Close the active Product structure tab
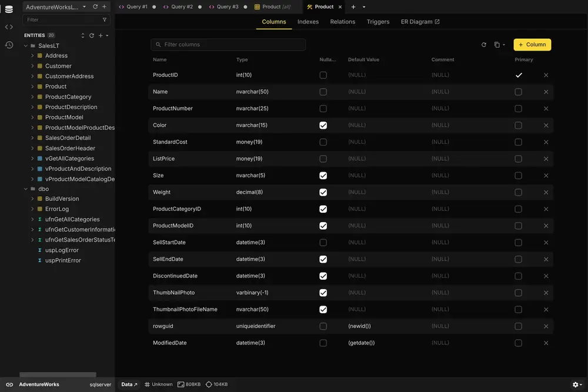The height and width of the screenshot is (392, 588). click(340, 6)
